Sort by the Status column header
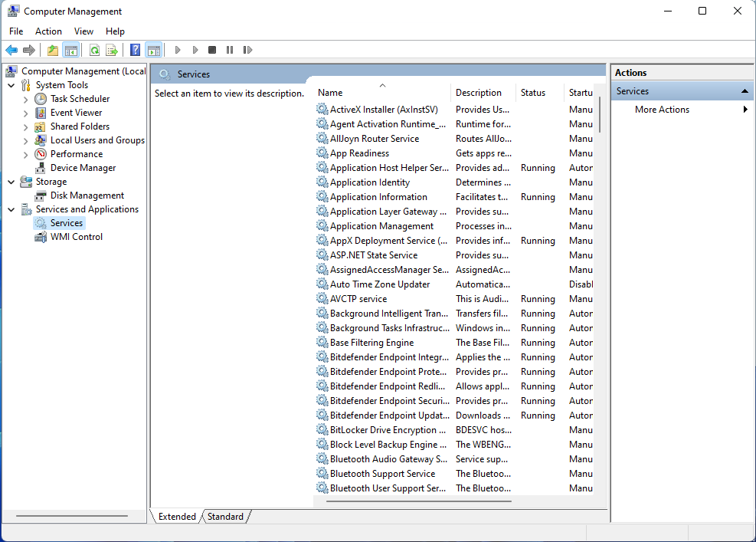The height and width of the screenshot is (542, 756). coord(539,93)
